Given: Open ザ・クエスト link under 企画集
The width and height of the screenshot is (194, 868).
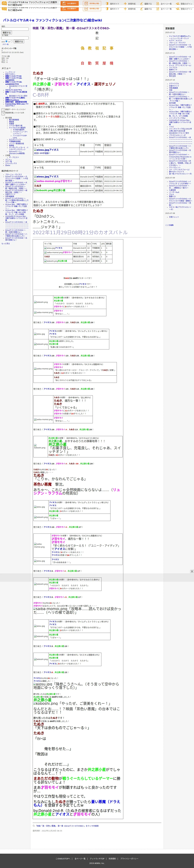Looking at the screenshot, I should [x=14, y=157].
